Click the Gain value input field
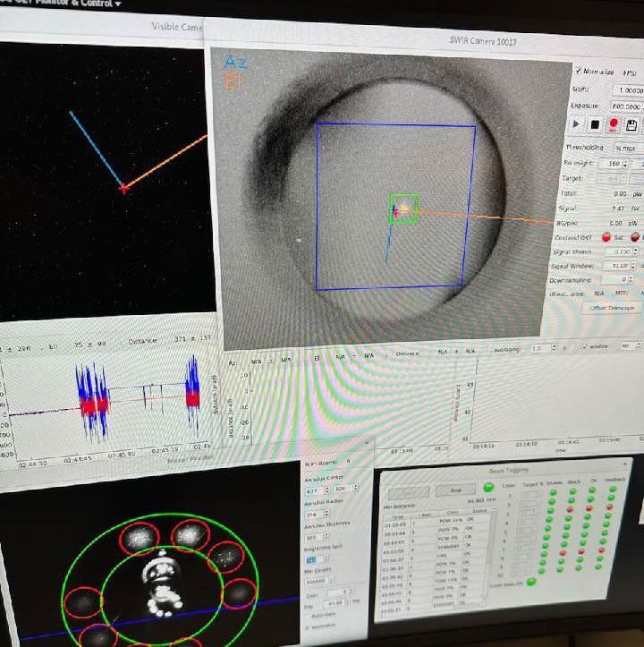The image size is (644, 647). click(626, 90)
